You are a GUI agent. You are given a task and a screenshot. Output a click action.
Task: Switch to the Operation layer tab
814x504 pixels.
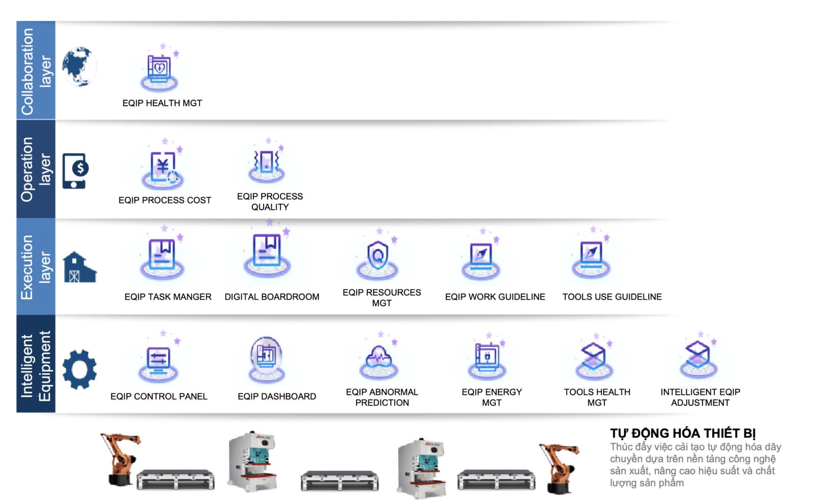36,169
